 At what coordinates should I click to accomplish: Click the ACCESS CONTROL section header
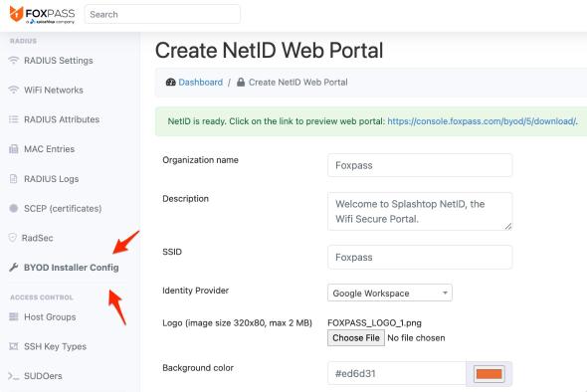pos(42,297)
